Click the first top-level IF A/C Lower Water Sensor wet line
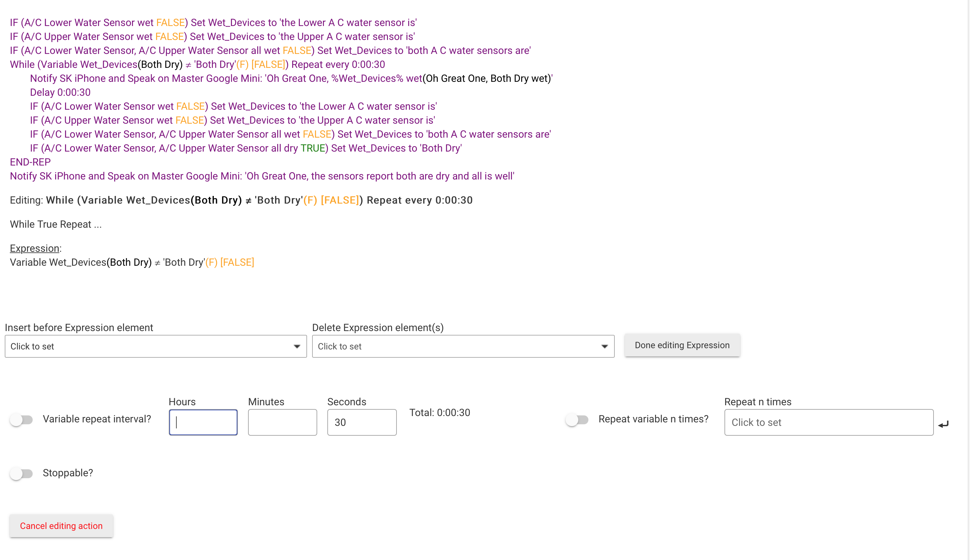This screenshot has height=560, width=970. click(x=213, y=22)
